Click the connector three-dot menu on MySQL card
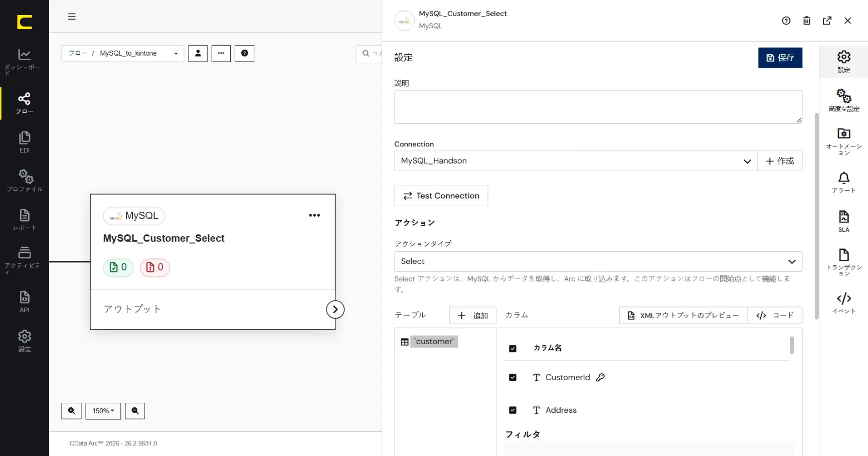This screenshot has width=868, height=456. [314, 215]
